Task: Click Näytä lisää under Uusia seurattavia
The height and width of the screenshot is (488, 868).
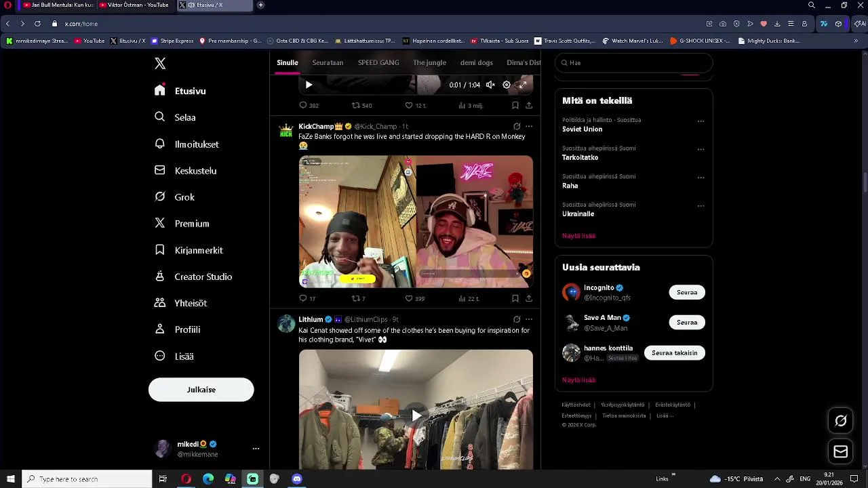Action: pyautogui.click(x=578, y=380)
